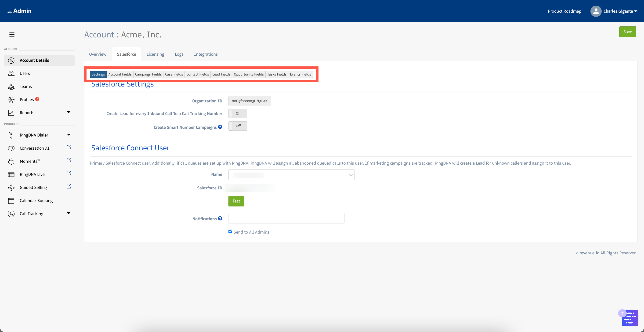Open the Lead Fields sub-tab
Image resolution: width=644 pixels, height=332 pixels.
click(x=221, y=74)
